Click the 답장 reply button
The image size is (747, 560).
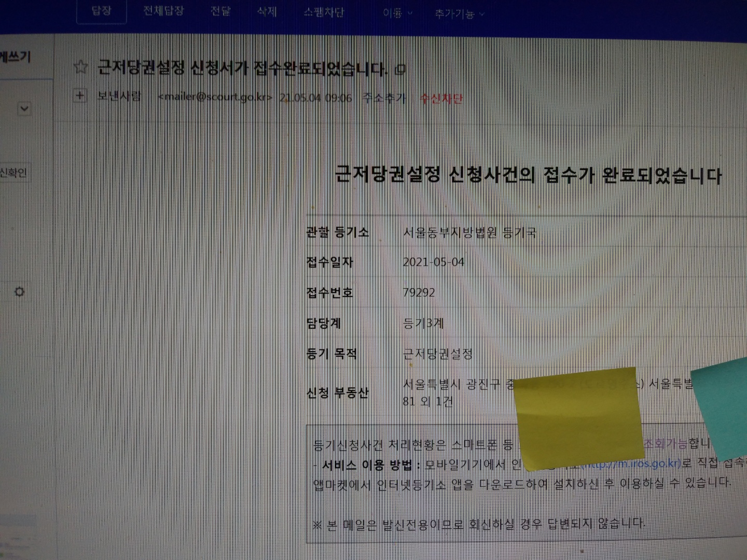point(102,11)
